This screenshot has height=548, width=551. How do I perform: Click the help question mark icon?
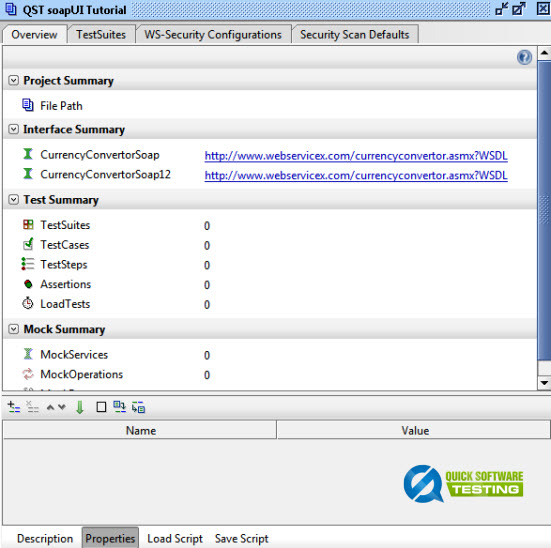[x=524, y=57]
